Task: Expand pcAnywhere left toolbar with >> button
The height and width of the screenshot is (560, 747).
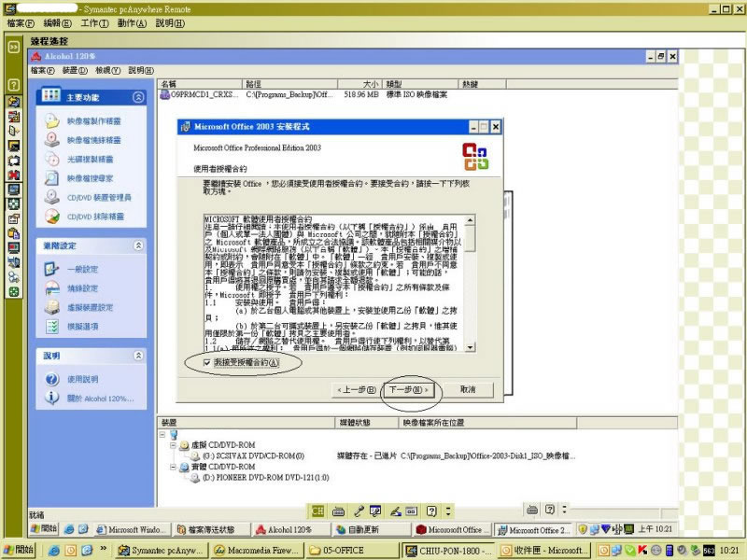Action: pos(14,48)
